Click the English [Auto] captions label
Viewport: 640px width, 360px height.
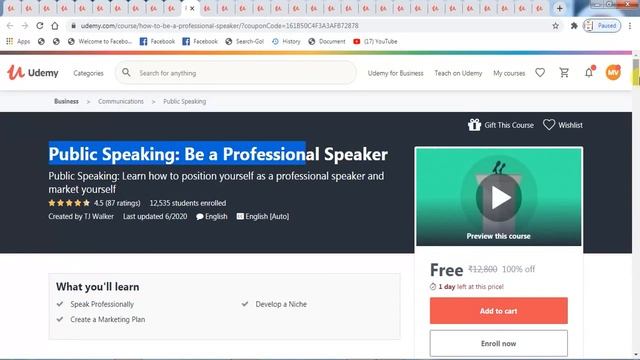click(262, 216)
